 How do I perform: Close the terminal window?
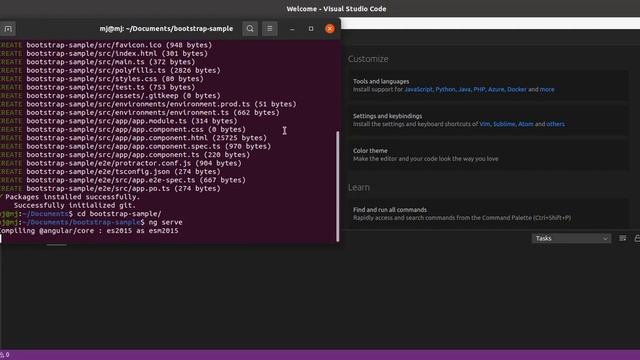(330, 29)
